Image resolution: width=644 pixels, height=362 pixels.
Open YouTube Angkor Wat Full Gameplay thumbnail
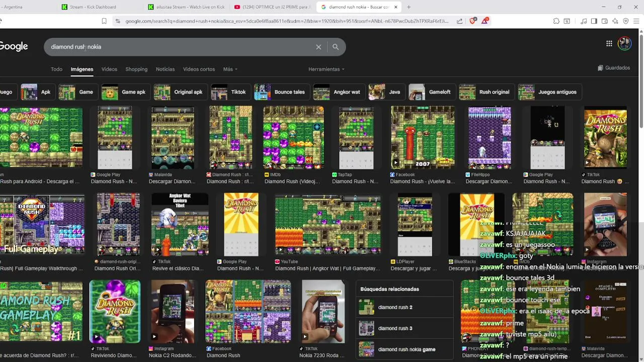(x=328, y=224)
